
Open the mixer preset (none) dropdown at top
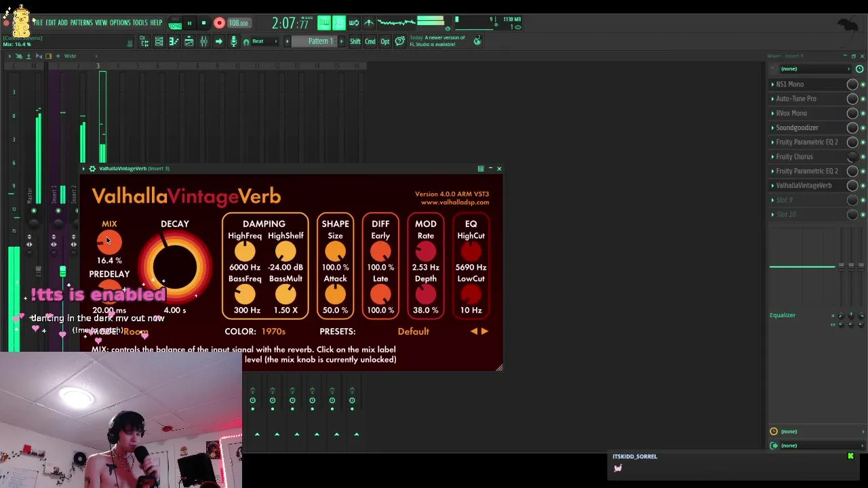coord(814,69)
